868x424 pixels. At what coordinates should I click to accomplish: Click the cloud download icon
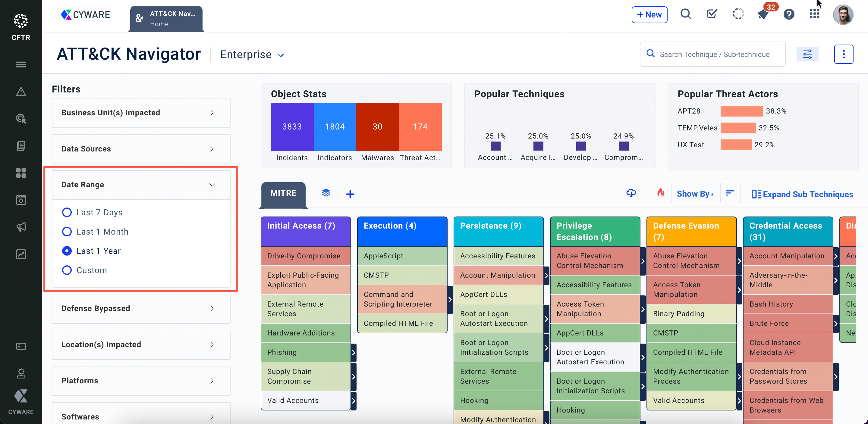[631, 193]
